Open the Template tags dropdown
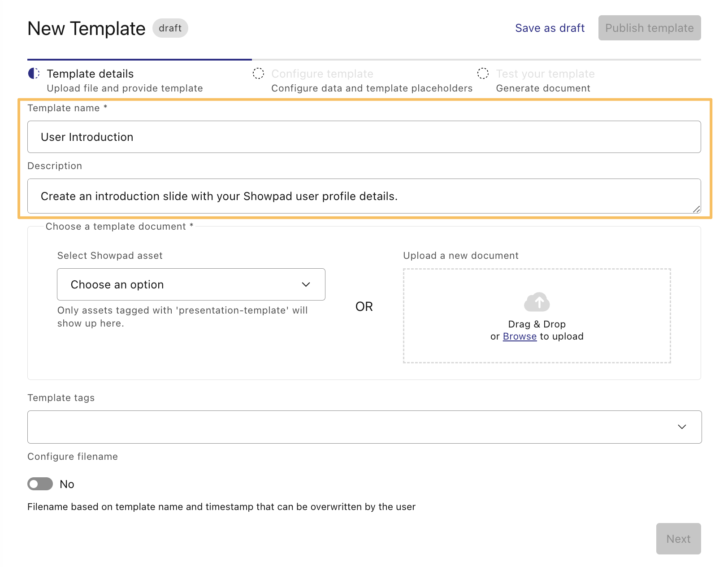Image resolution: width=728 pixels, height=567 pixels. (x=364, y=427)
